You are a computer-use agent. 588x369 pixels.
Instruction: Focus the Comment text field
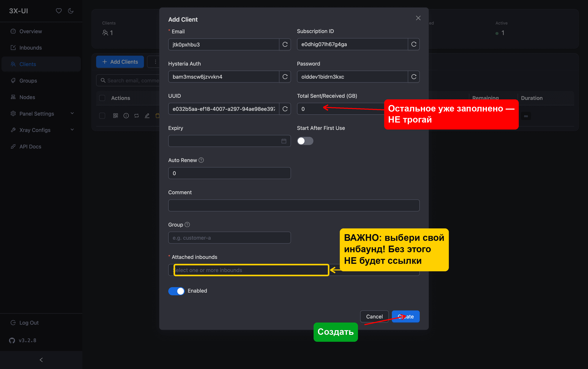294,205
